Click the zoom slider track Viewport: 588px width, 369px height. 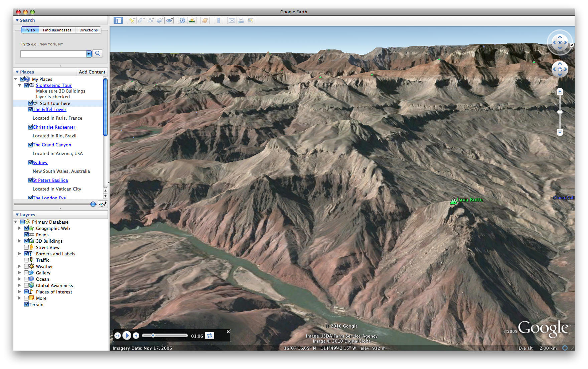click(560, 112)
